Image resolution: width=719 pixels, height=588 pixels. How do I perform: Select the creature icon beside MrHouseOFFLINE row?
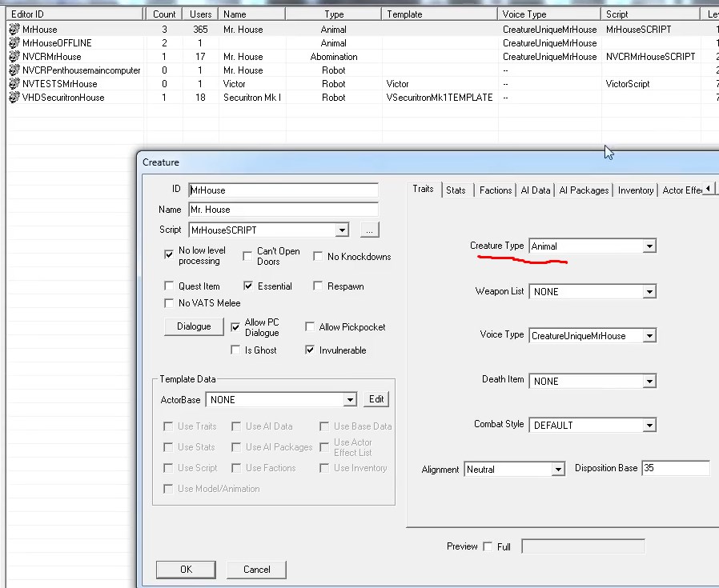click(14, 43)
